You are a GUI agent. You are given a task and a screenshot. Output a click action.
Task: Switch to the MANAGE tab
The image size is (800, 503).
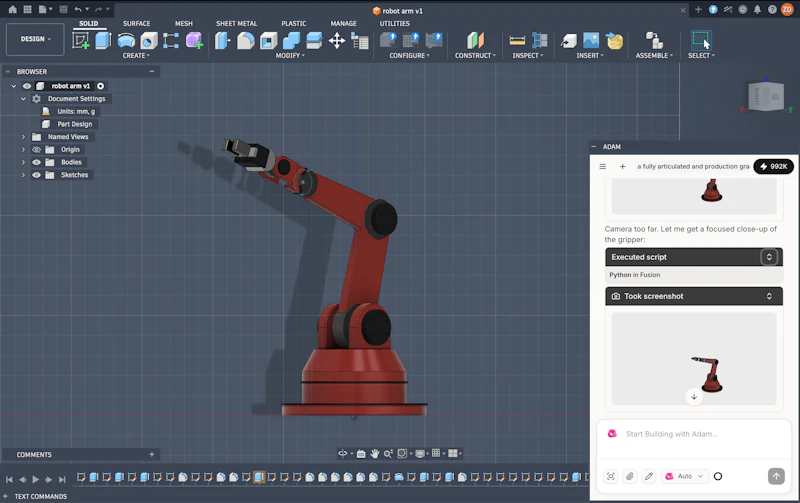[343, 23]
